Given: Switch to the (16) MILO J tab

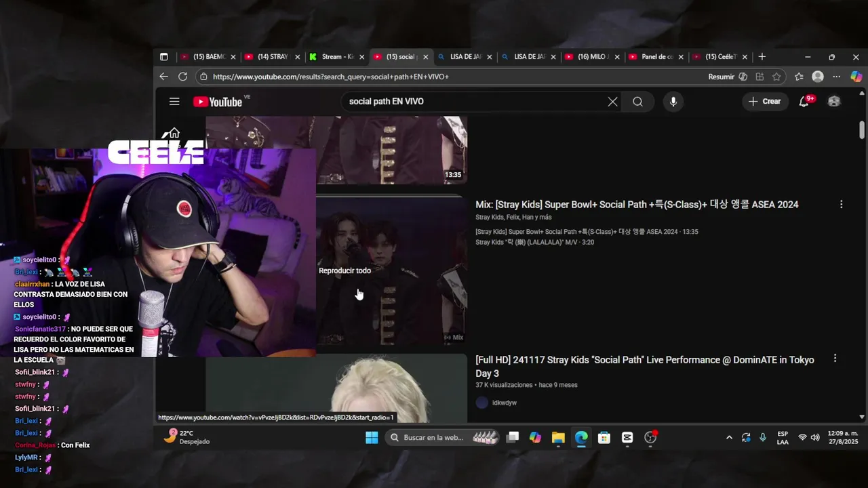Looking at the screenshot, I should [x=593, y=57].
